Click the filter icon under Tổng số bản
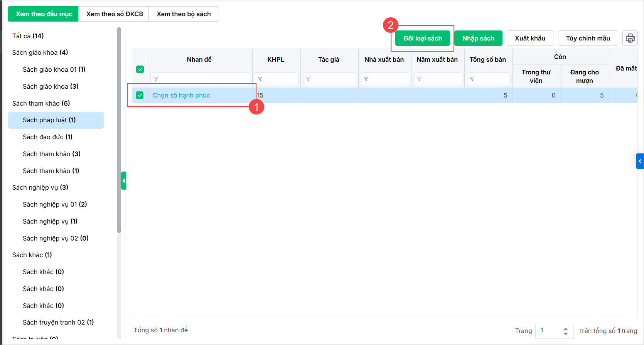Image resolution: width=644 pixels, height=345 pixels. pyautogui.click(x=472, y=79)
